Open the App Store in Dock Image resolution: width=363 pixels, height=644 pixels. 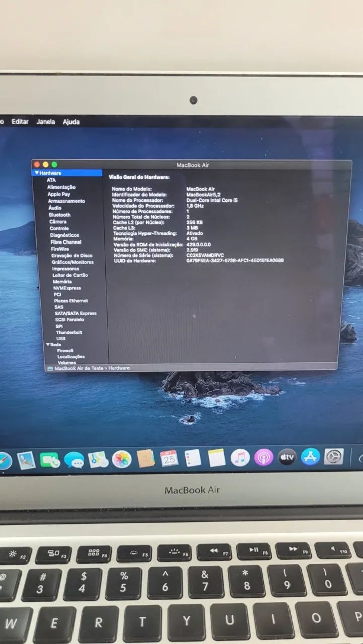pyautogui.click(x=311, y=456)
